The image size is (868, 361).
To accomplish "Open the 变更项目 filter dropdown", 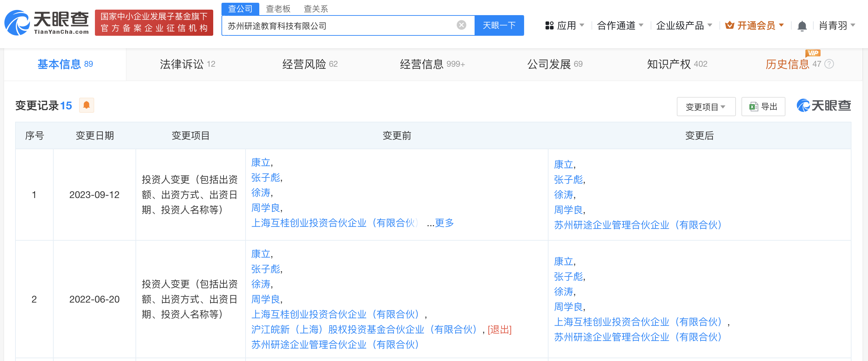I will click(706, 107).
